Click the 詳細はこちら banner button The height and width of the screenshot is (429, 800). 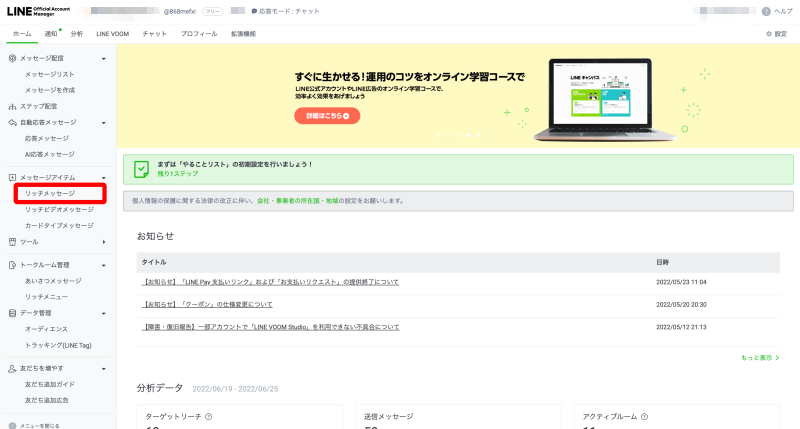click(326, 115)
